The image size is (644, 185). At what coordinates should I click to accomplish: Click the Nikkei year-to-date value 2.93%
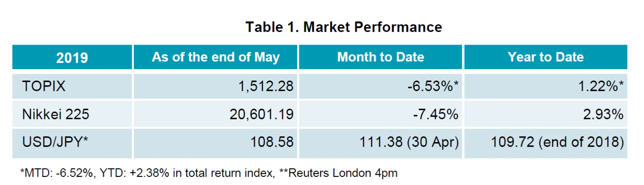tap(603, 114)
